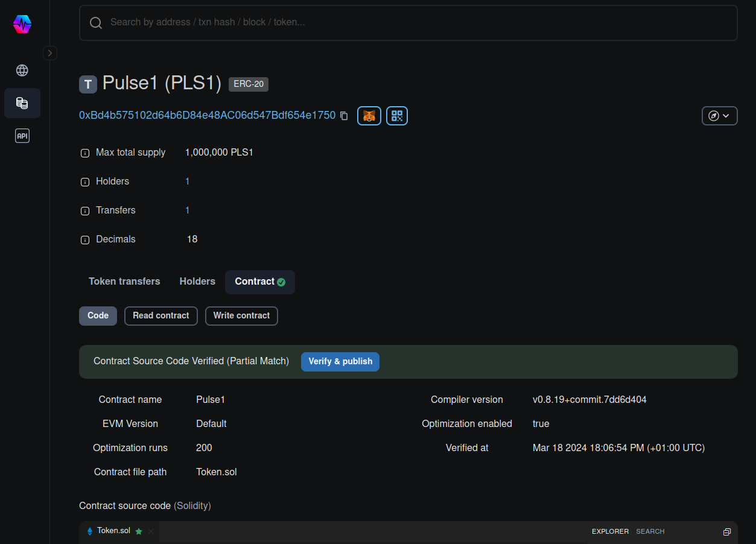Open the compass dropdown menu
This screenshot has width=756, height=544.
pos(719,116)
